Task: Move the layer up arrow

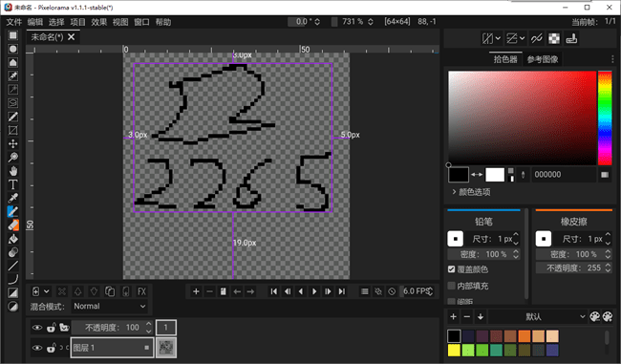Action: (78, 291)
